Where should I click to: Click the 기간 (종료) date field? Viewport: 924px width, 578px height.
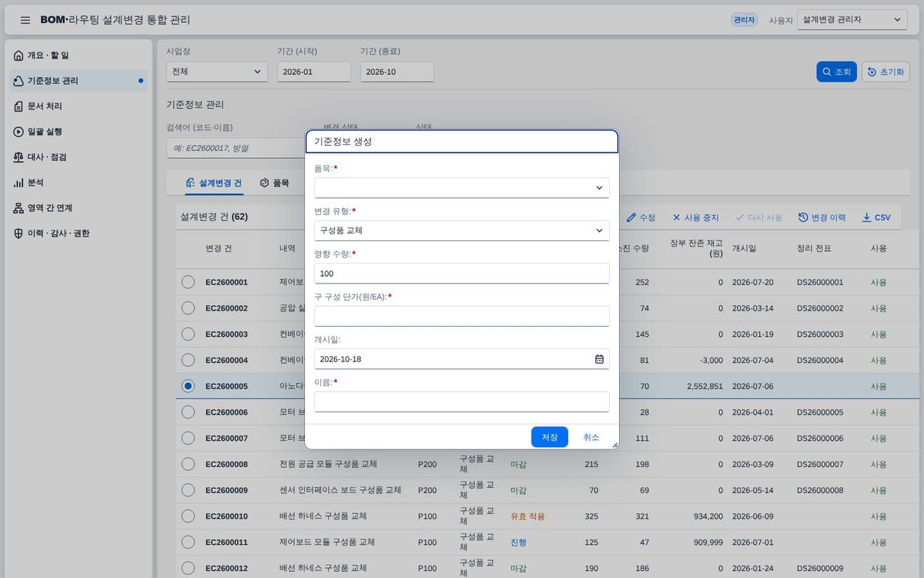click(x=397, y=72)
